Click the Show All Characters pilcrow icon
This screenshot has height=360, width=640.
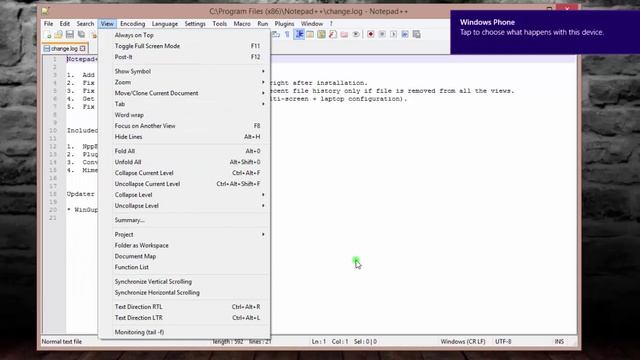(287, 35)
